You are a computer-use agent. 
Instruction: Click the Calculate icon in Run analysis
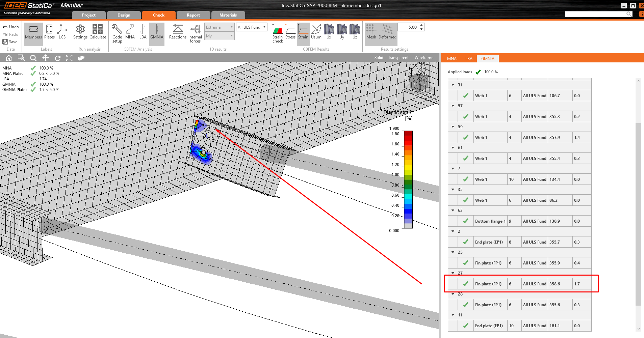tap(98, 32)
